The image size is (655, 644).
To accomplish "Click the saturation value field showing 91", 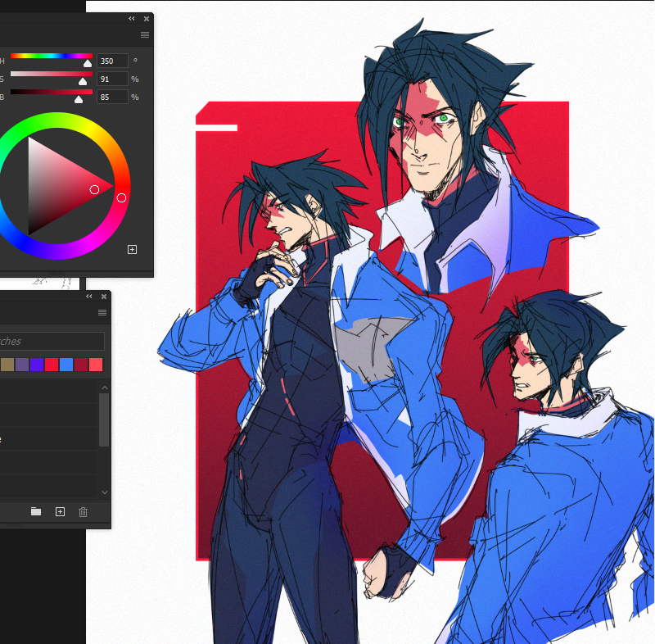I will (x=112, y=79).
